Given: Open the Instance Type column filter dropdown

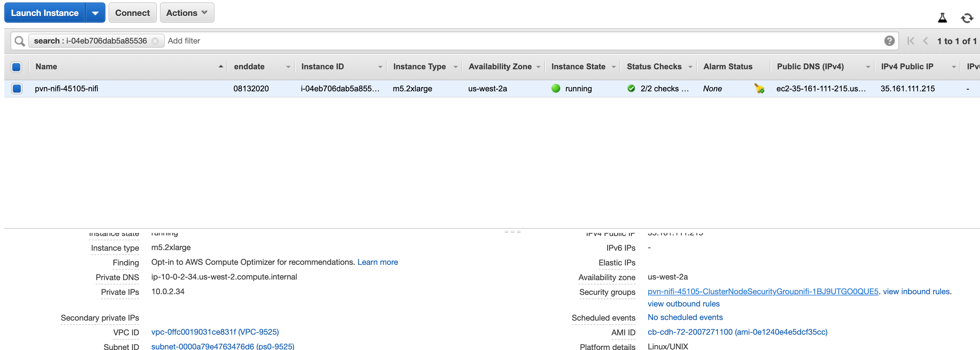Looking at the screenshot, I should point(456,67).
